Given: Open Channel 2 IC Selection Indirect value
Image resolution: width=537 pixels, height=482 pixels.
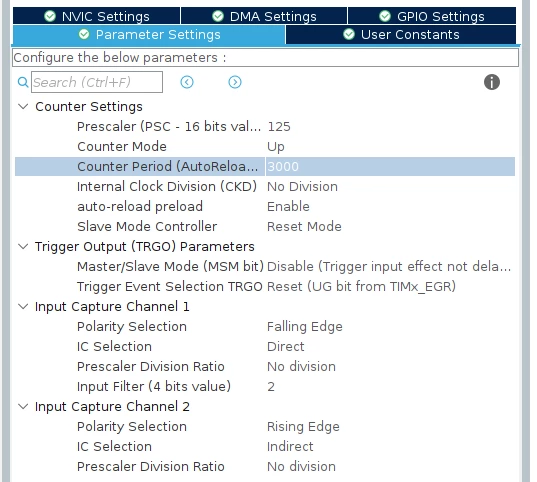Looking at the screenshot, I should point(290,446).
